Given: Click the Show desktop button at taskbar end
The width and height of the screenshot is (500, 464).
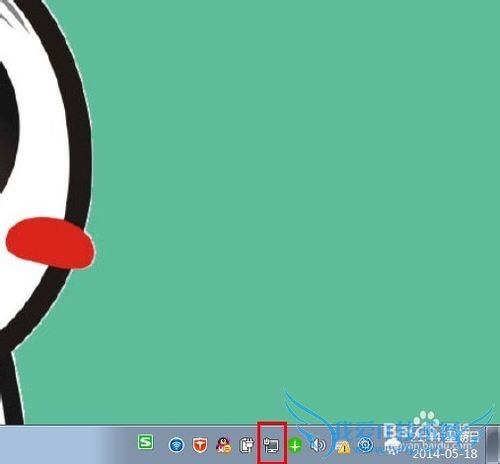Looking at the screenshot, I should 494,445.
